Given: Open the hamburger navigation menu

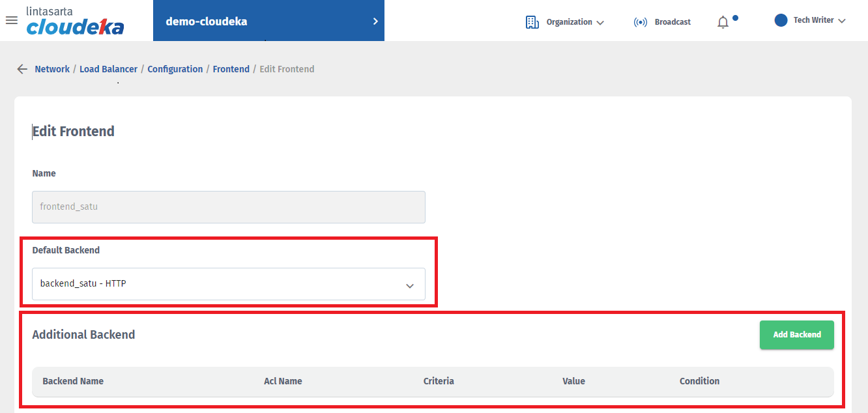Looking at the screenshot, I should tap(11, 20).
